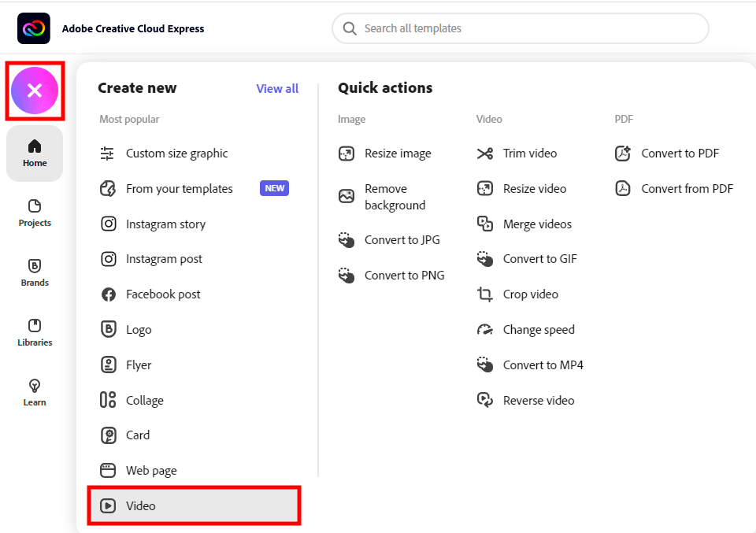Go to Projects in the sidebar
The height and width of the screenshot is (533, 756).
(35, 213)
